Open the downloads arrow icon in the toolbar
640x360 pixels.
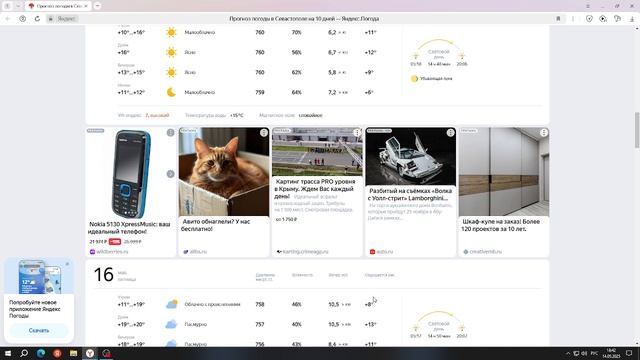click(x=632, y=19)
